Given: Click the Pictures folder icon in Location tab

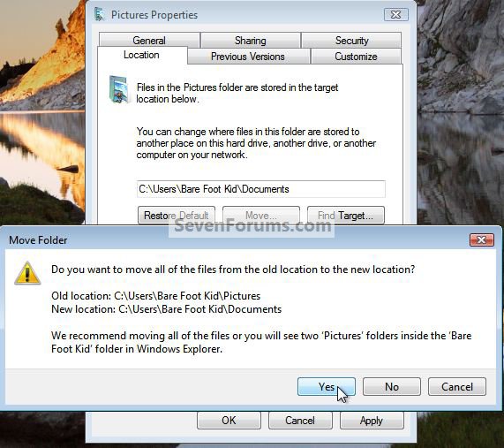Looking at the screenshot, I should click(x=119, y=89).
